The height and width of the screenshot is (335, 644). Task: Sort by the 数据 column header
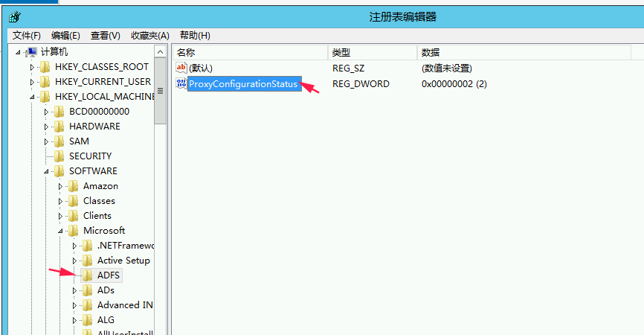pos(524,53)
